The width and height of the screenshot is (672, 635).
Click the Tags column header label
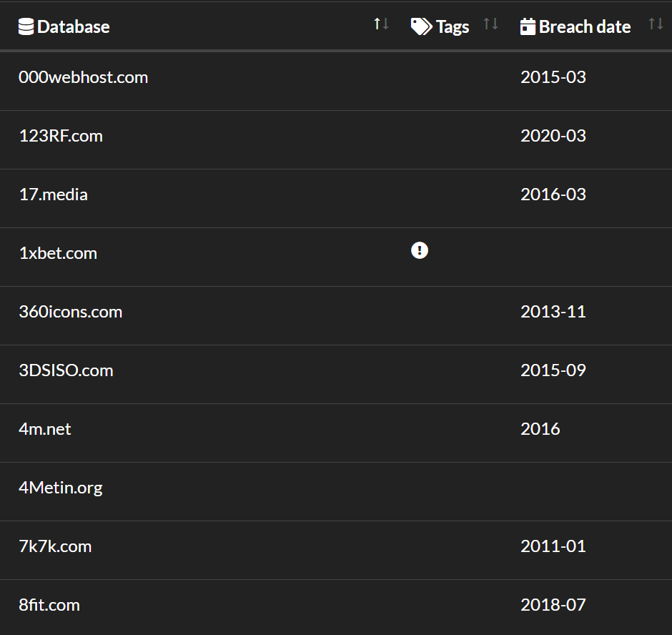(453, 27)
